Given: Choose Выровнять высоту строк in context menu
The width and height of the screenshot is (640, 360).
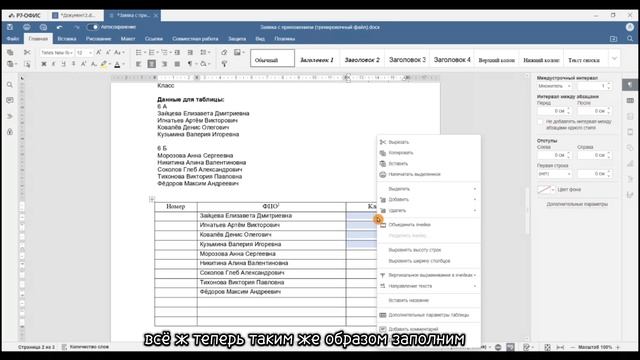Looking at the screenshot, I should [x=428, y=250].
